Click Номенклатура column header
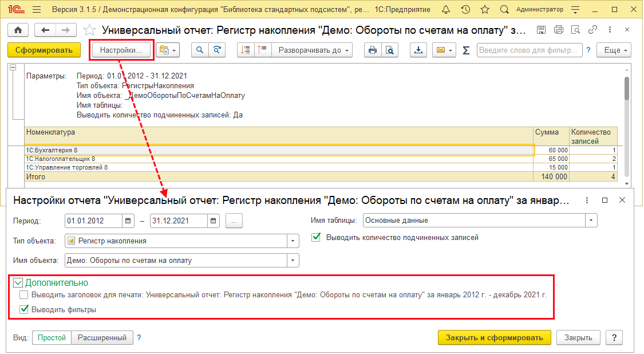The height and width of the screenshot is (354, 644). pyautogui.click(x=278, y=136)
